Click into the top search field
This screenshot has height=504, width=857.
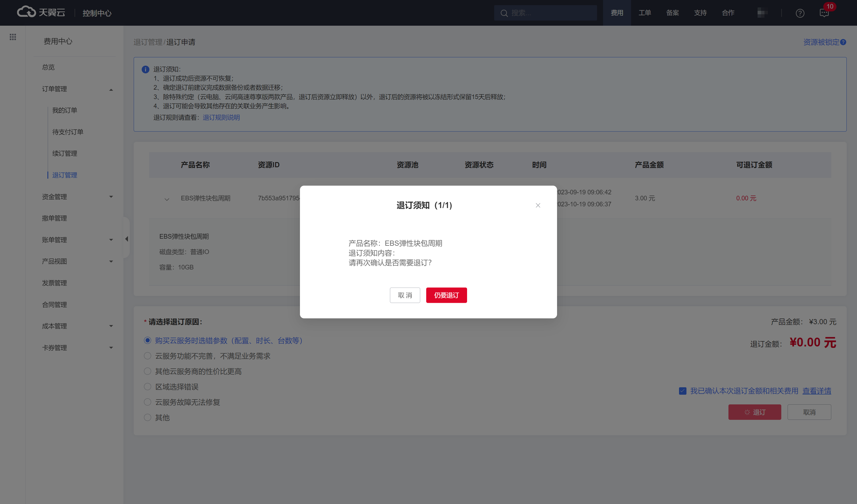551,13
